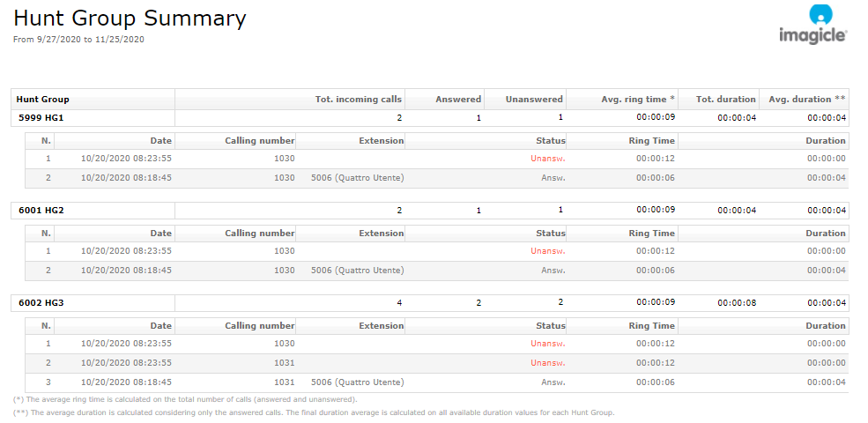Click the report date range subtitle

[x=78, y=40]
